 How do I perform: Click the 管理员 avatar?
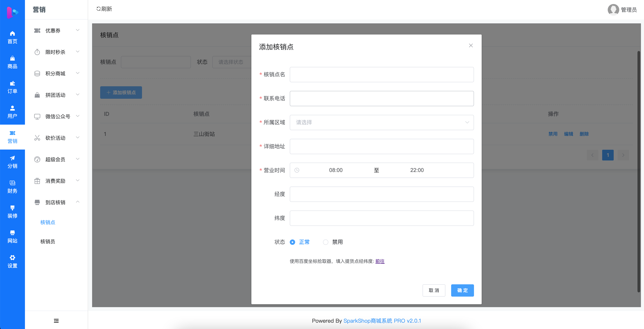click(x=613, y=10)
